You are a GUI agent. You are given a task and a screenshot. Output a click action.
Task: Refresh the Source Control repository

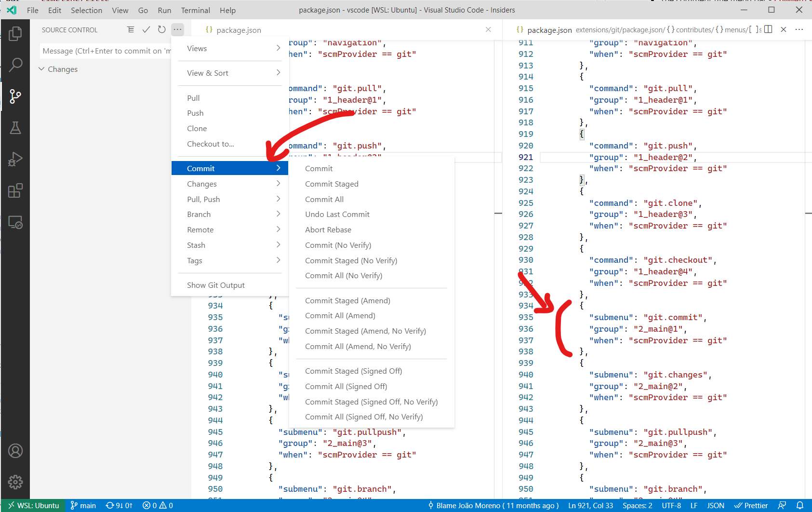pos(161,29)
